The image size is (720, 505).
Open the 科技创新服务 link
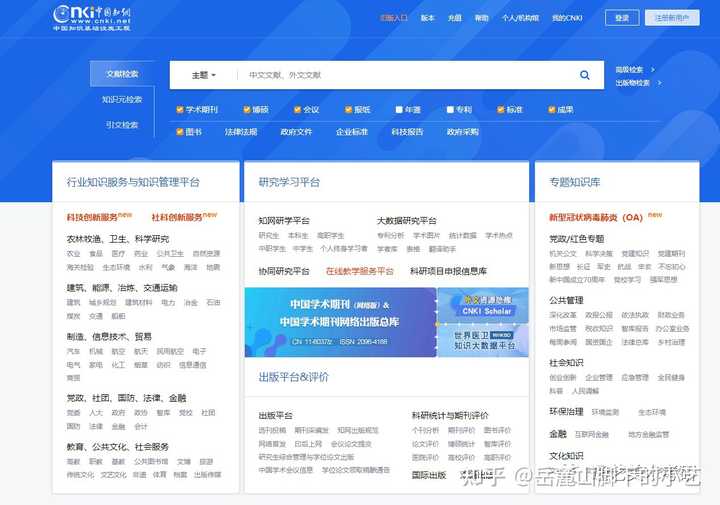pos(93,217)
